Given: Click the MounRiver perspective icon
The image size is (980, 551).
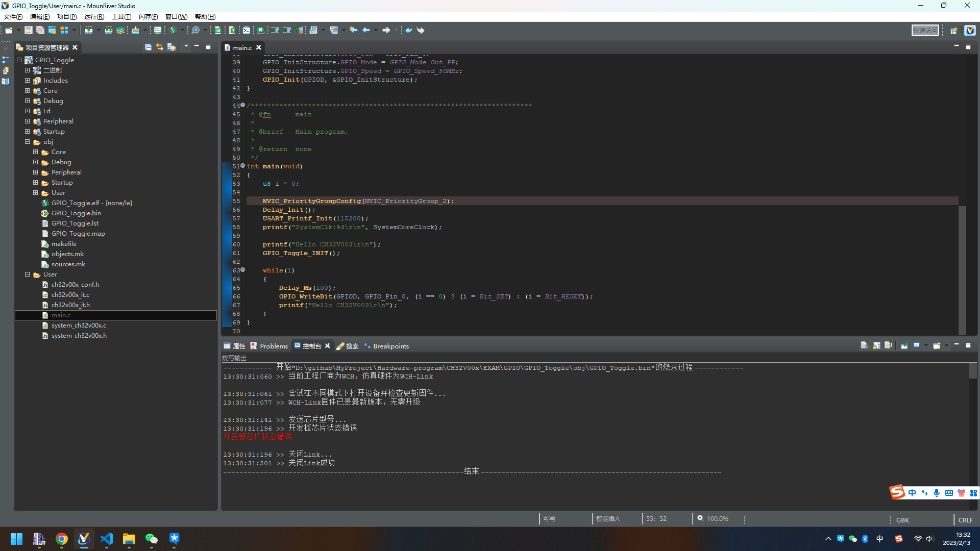Looking at the screenshot, I should tap(970, 31).
